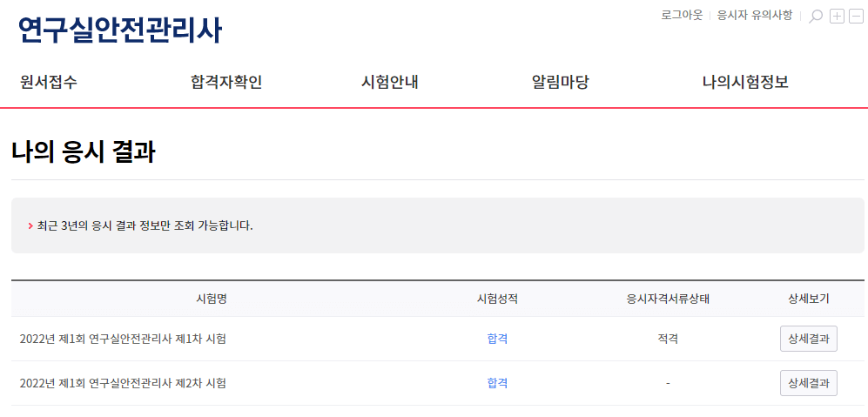This screenshot has height=417, width=868.
Task: Select the 합격자확인 menu item
Action: coord(225,82)
